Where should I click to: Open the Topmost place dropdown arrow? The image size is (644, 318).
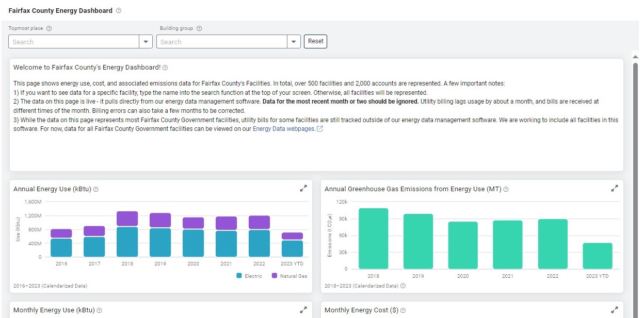pos(146,42)
